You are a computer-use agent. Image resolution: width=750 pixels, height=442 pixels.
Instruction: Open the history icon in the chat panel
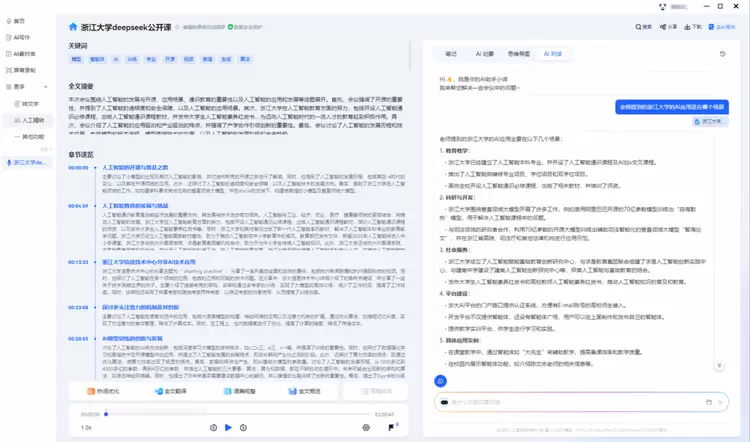point(722,54)
